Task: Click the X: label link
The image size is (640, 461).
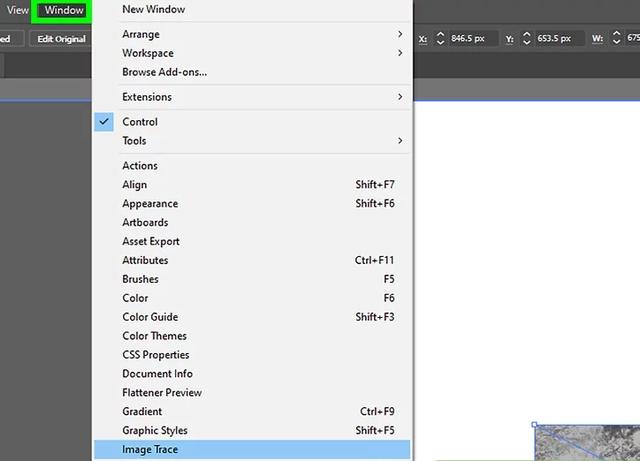Action: coord(423,39)
